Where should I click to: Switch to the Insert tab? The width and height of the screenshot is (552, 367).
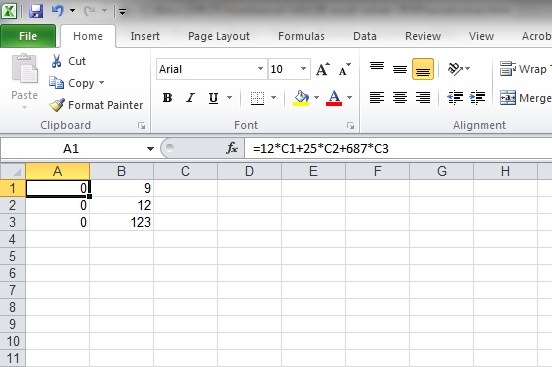point(145,36)
